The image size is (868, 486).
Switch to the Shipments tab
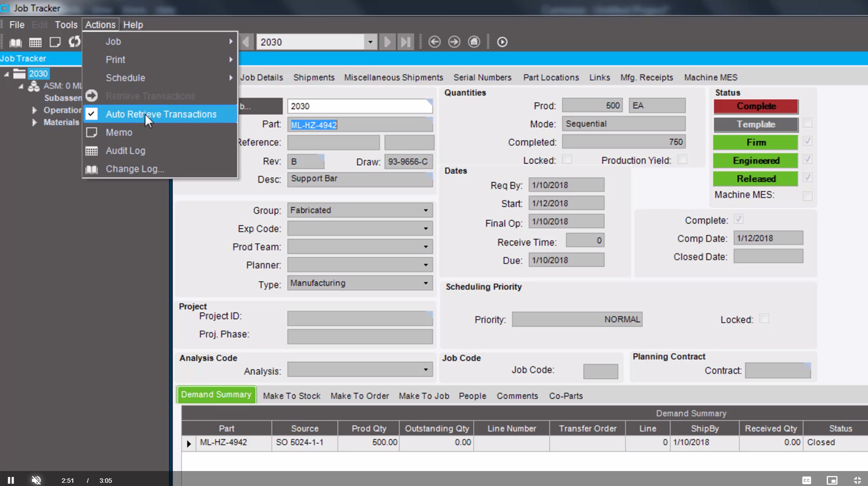(x=314, y=77)
